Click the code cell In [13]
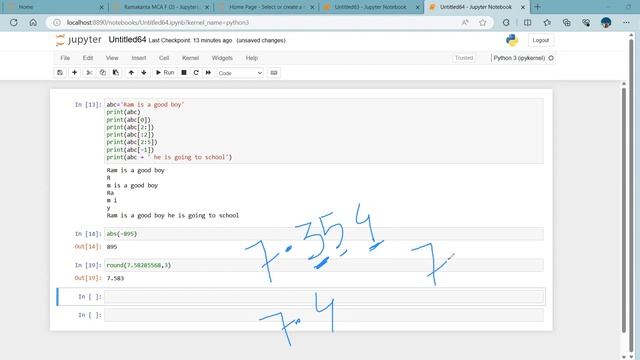 [324, 131]
